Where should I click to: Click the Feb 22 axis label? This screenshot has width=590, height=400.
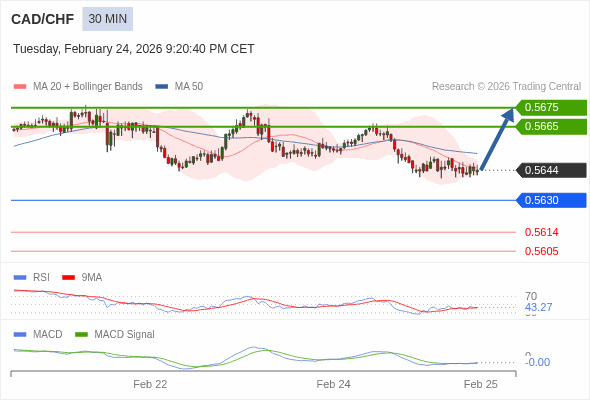click(x=150, y=385)
